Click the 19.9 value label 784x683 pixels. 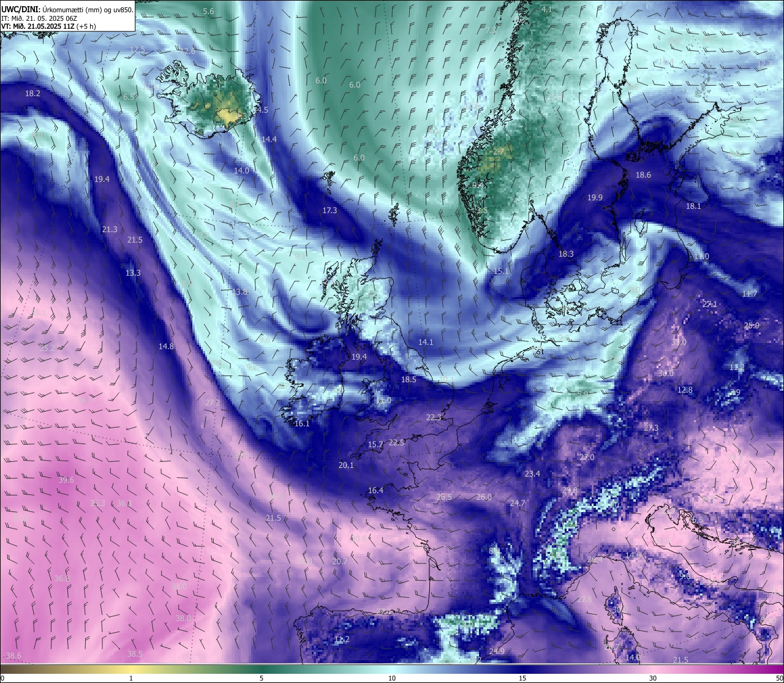595,198
